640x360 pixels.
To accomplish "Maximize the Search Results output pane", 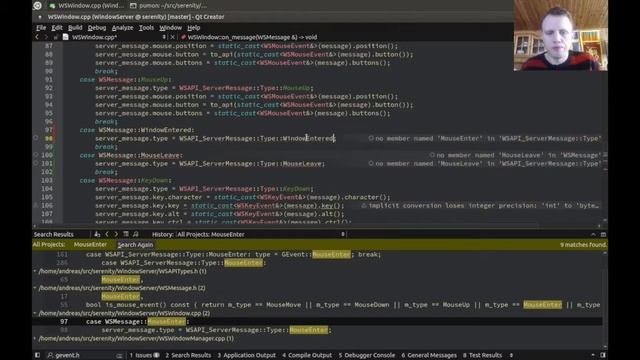I will point(603,234).
